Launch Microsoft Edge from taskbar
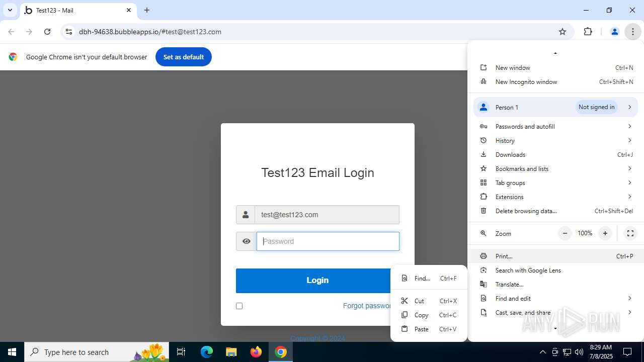The image size is (644, 362). click(207, 352)
